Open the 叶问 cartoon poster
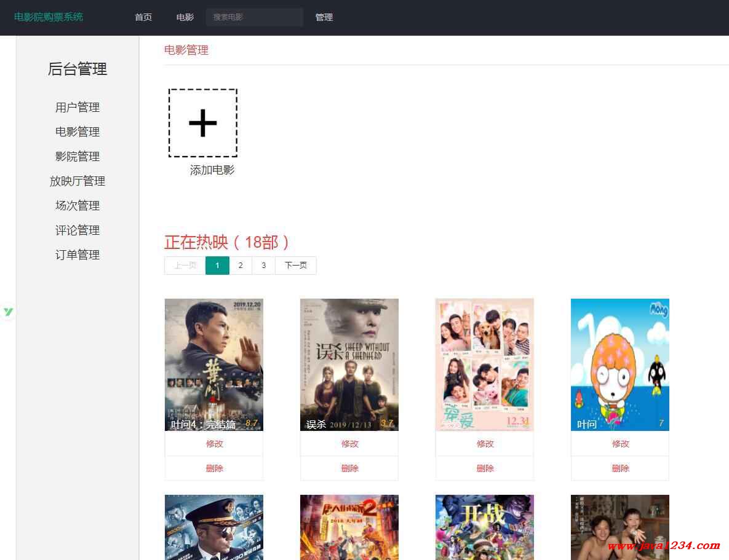This screenshot has width=729, height=560. [619, 365]
